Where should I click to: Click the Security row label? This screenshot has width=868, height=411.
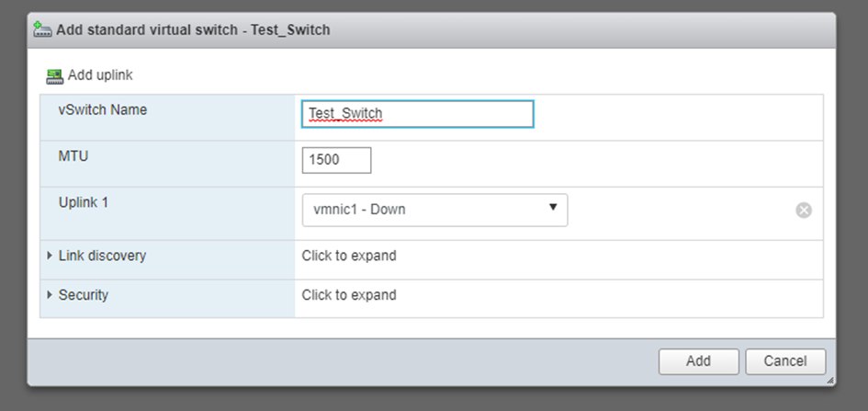[x=84, y=295]
